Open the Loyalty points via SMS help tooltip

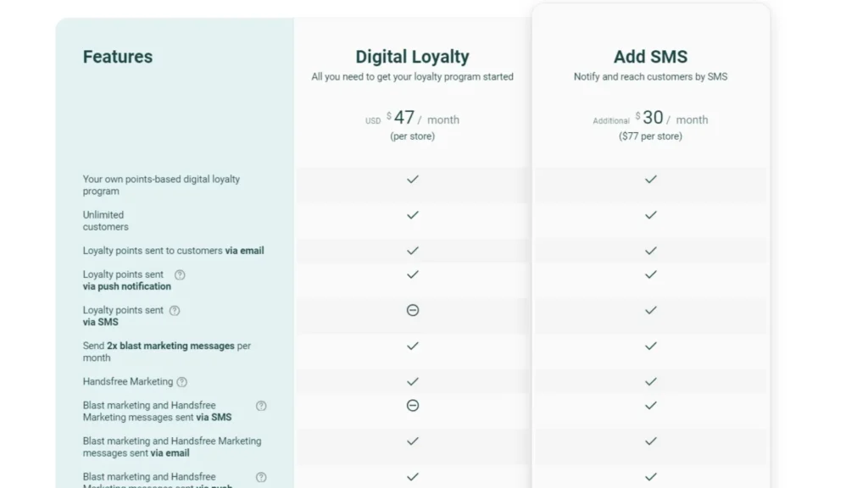click(x=174, y=310)
